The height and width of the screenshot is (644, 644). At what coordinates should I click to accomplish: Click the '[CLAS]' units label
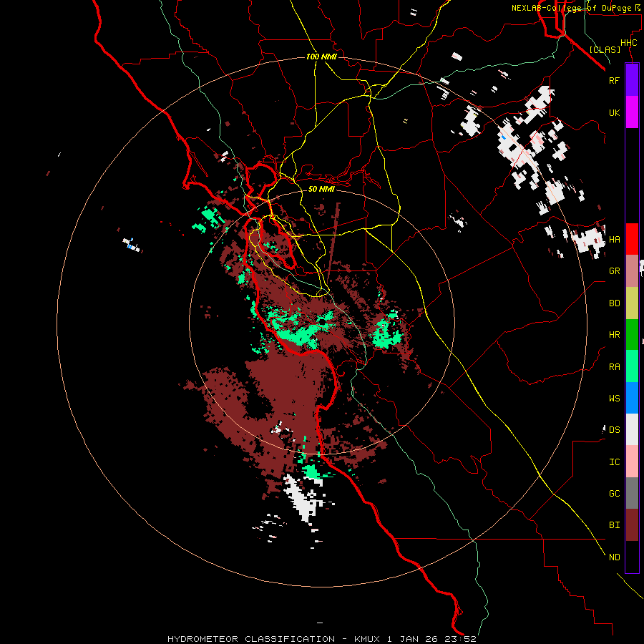click(x=605, y=49)
